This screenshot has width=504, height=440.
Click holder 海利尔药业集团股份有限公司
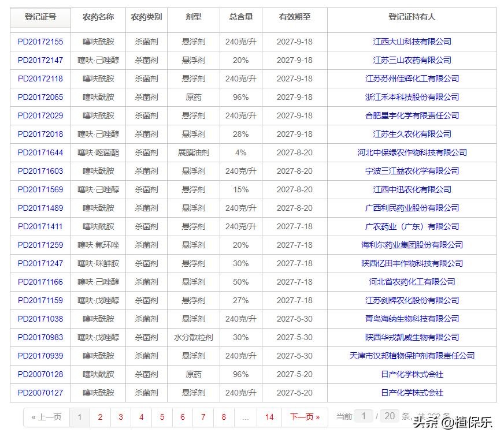[x=412, y=245]
